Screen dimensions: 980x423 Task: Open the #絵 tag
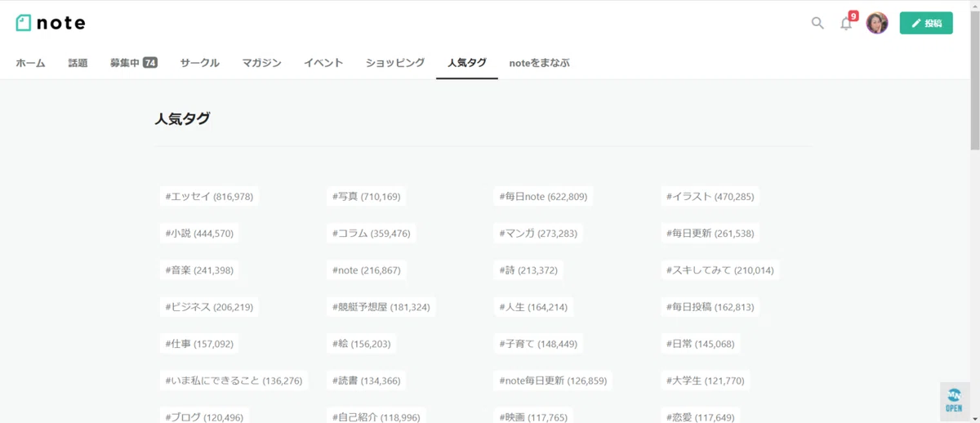tap(362, 344)
